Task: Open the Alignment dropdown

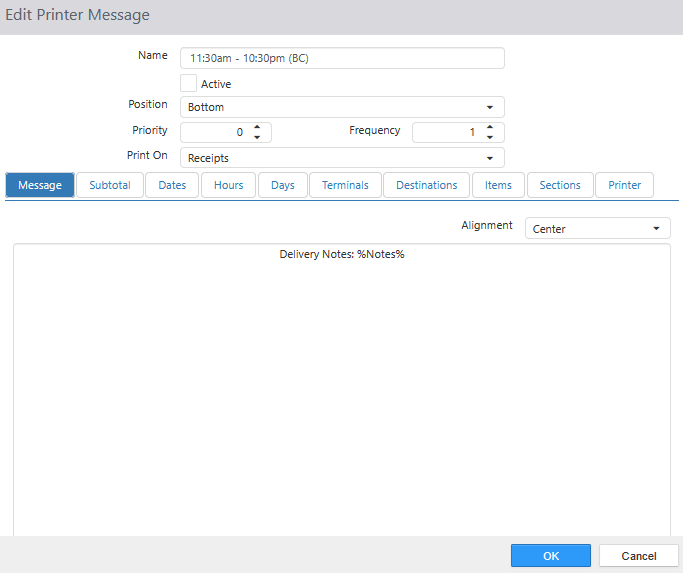Action: [x=597, y=228]
